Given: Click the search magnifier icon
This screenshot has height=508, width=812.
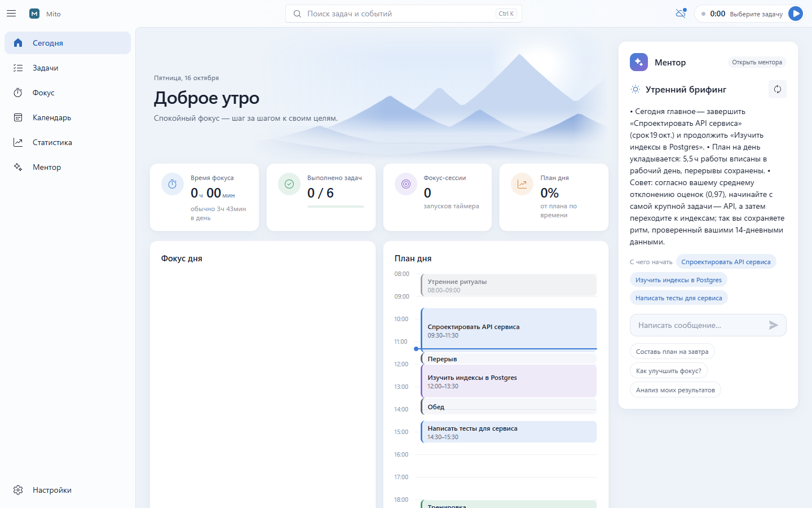Looking at the screenshot, I should coord(297,14).
